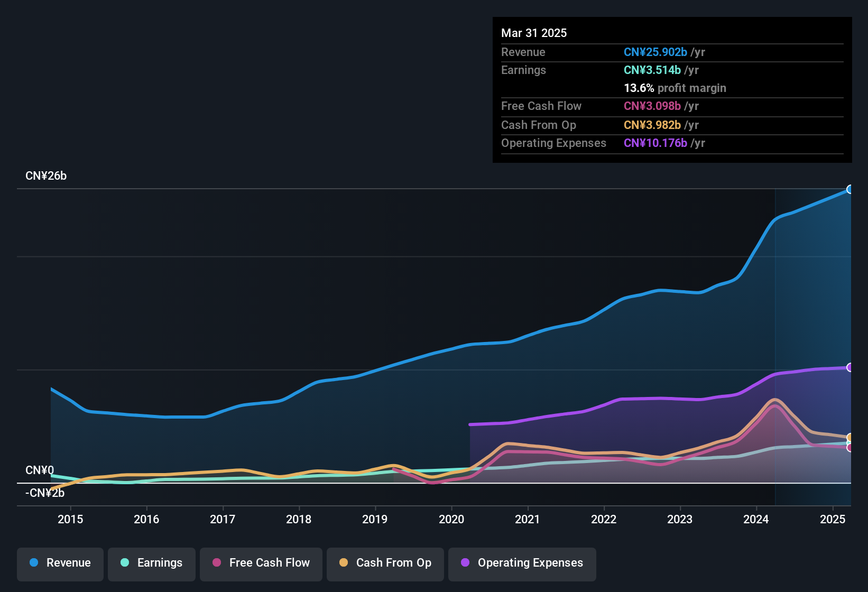This screenshot has width=868, height=592.
Task: Click the Operating Expenses endpoint marker
Action: [850, 367]
